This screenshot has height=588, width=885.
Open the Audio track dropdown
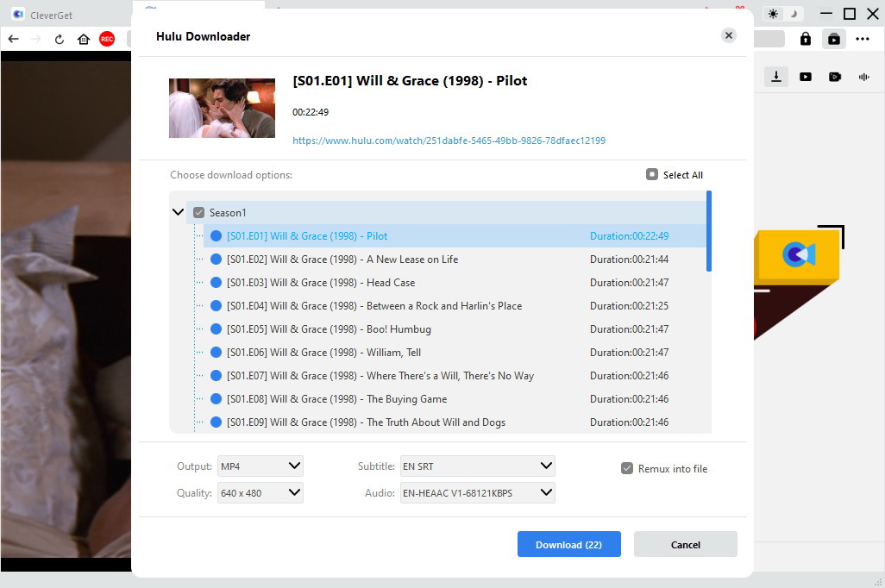[x=477, y=493]
